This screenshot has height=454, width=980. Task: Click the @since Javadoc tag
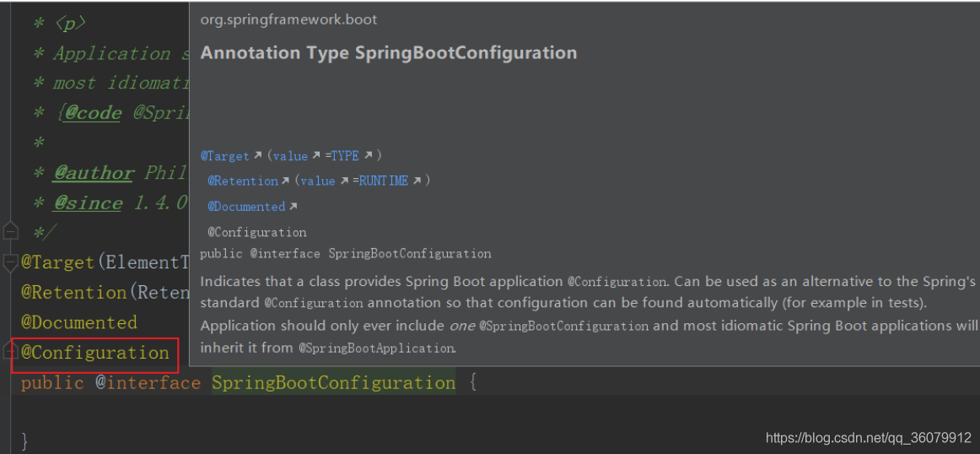coord(88,203)
